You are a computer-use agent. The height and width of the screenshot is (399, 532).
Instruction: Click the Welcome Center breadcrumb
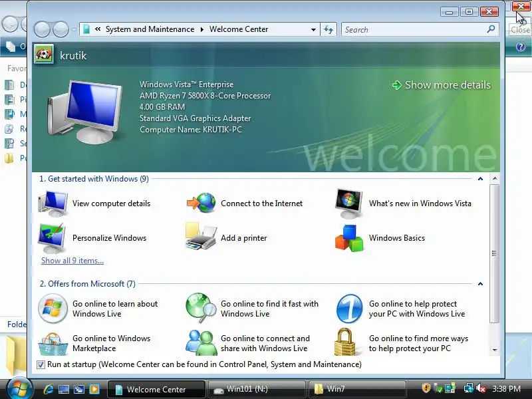pyautogui.click(x=239, y=29)
